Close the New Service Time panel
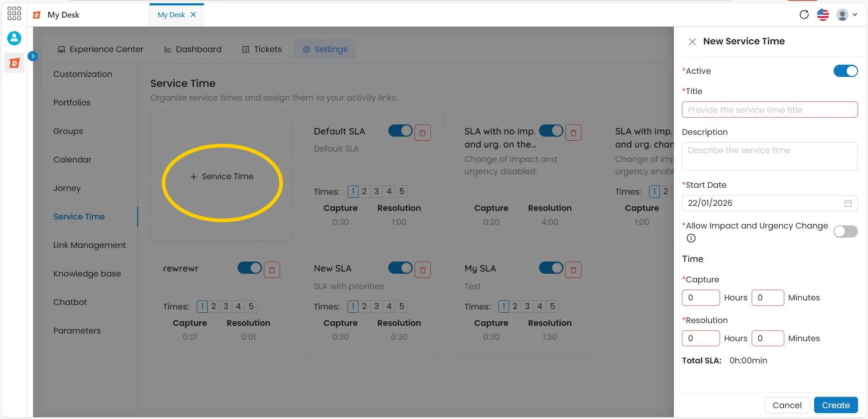The height and width of the screenshot is (419, 868). [x=692, y=42]
